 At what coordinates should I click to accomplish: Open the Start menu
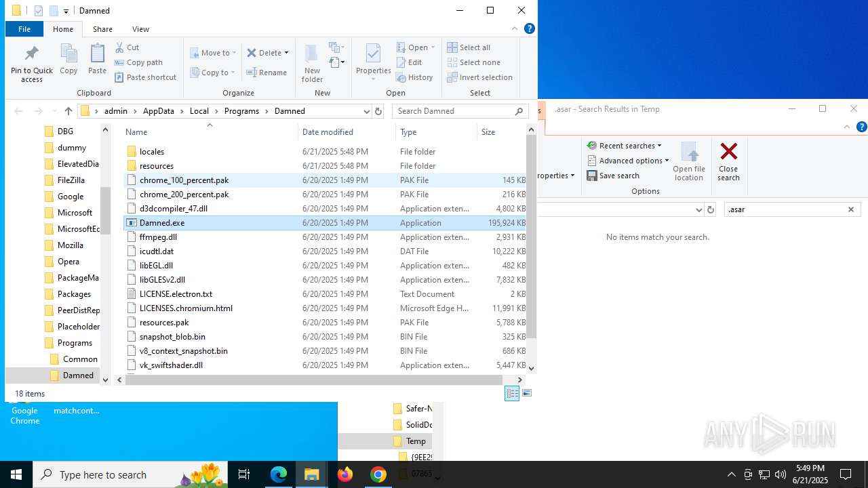(16, 474)
